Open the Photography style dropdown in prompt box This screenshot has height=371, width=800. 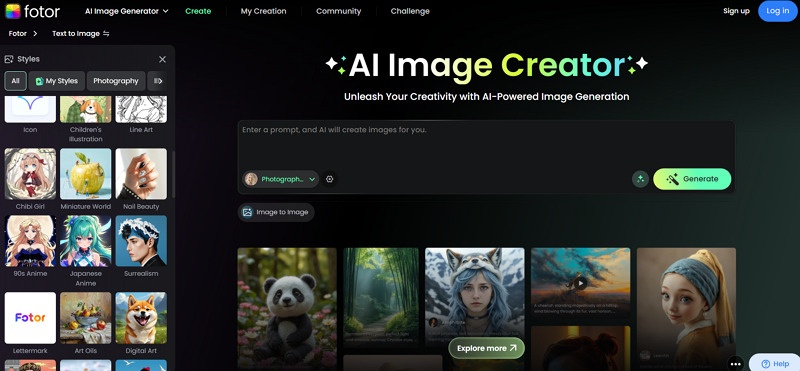[281, 179]
